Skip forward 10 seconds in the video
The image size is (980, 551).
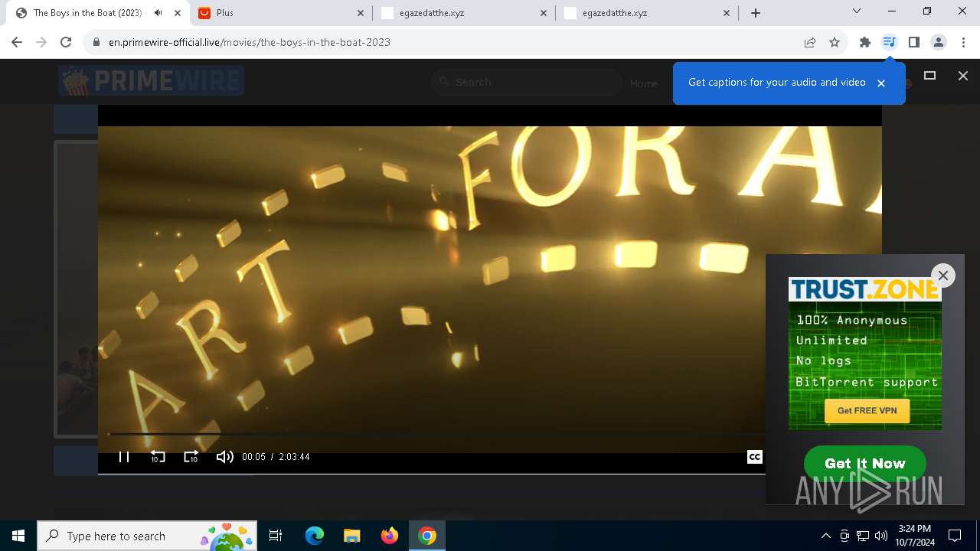coord(191,457)
